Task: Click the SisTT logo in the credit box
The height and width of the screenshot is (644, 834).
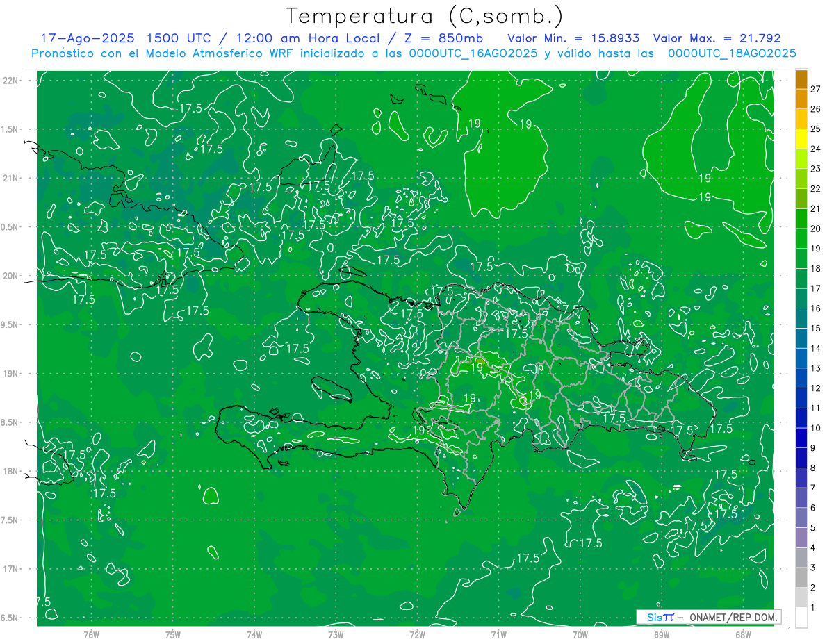Action: pyautogui.click(x=660, y=617)
